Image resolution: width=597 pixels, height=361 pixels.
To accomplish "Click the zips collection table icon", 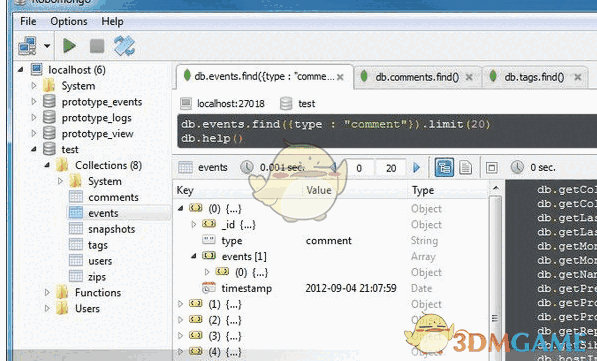I will coord(76,277).
